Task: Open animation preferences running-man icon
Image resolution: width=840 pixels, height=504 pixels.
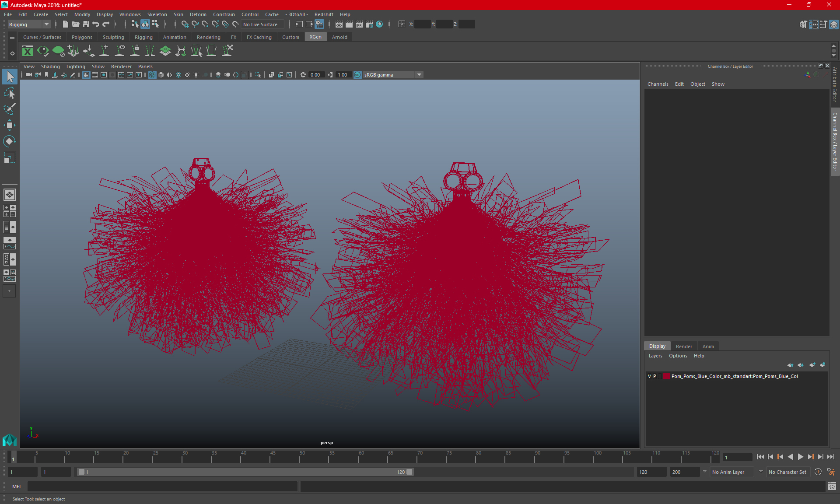Action: [x=831, y=472]
